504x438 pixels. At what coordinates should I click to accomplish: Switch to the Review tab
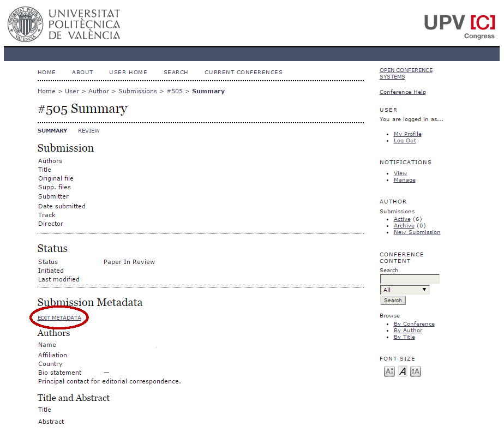tap(89, 131)
